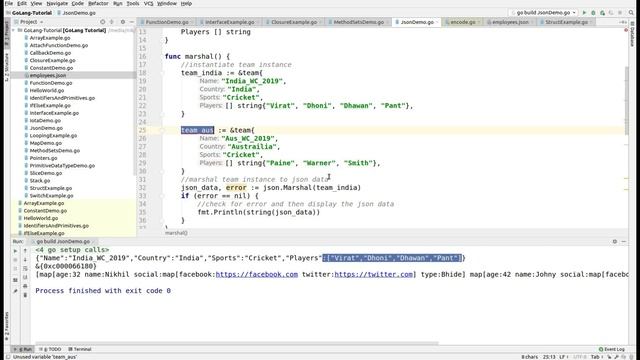
Task: Hide the Run tool window
Action: pos(624,242)
